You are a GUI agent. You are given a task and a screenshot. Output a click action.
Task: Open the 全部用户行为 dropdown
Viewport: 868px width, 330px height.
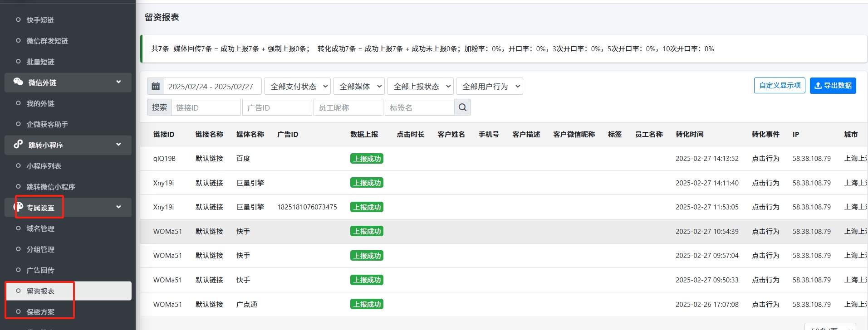pyautogui.click(x=489, y=86)
